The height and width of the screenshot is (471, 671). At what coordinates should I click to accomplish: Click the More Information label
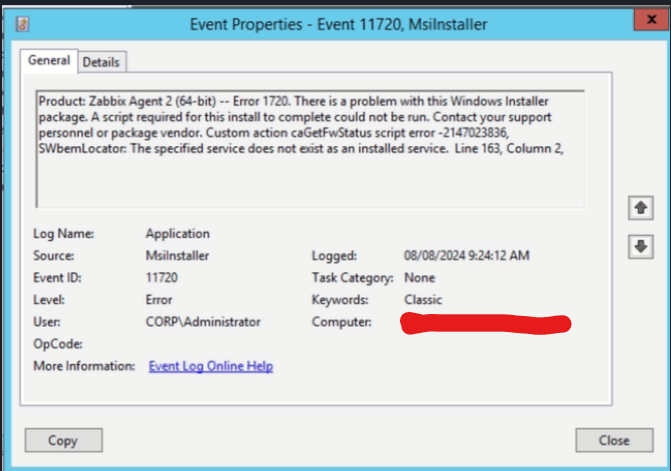click(x=84, y=366)
